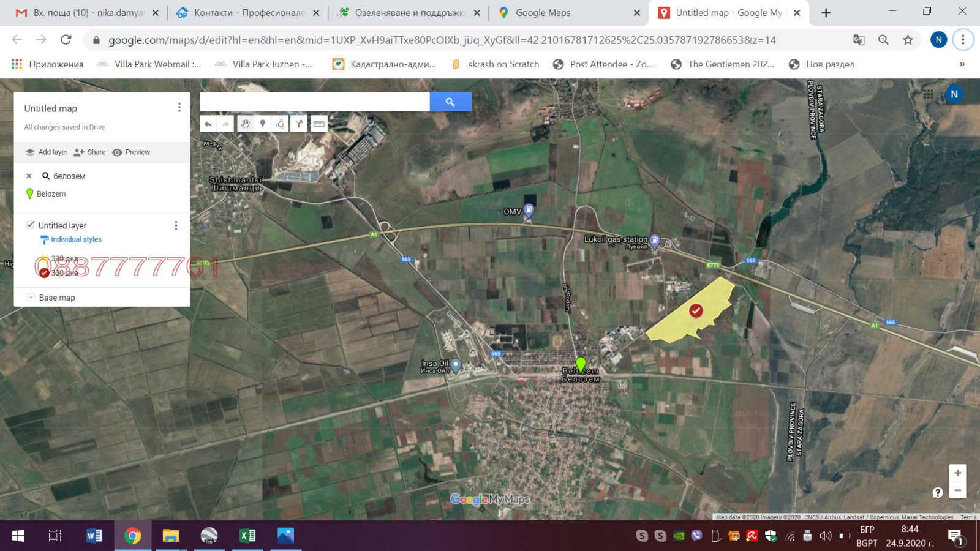The width and height of the screenshot is (980, 551).
Task: Switch to the Google Maps browser tab
Action: 543,13
